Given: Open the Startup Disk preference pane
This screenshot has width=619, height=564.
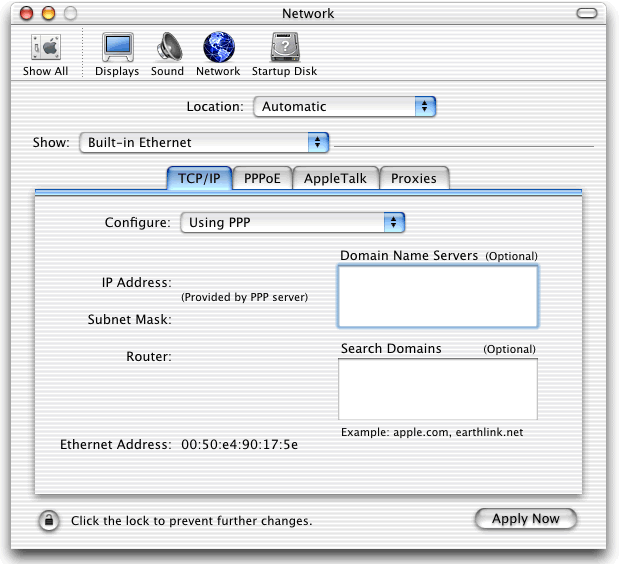Looking at the screenshot, I should (285, 54).
